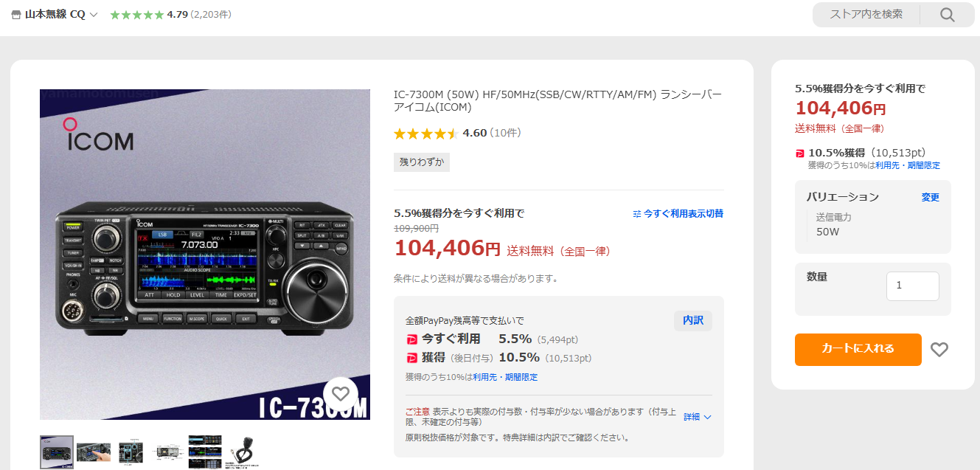This screenshot has width=980, height=470.
Task: Select the first product thumbnail
Action: [57, 452]
